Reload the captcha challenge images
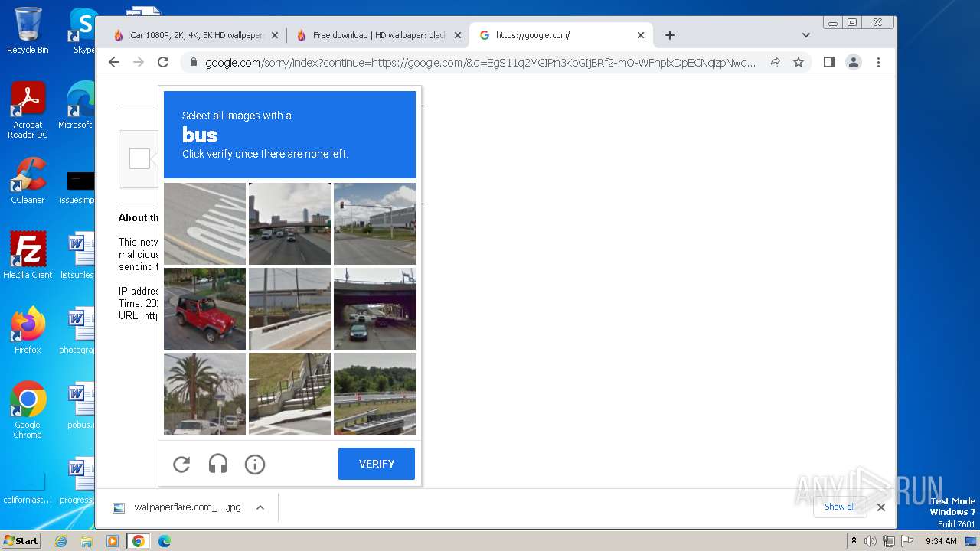Viewport: 980px width, 551px height. (x=181, y=464)
